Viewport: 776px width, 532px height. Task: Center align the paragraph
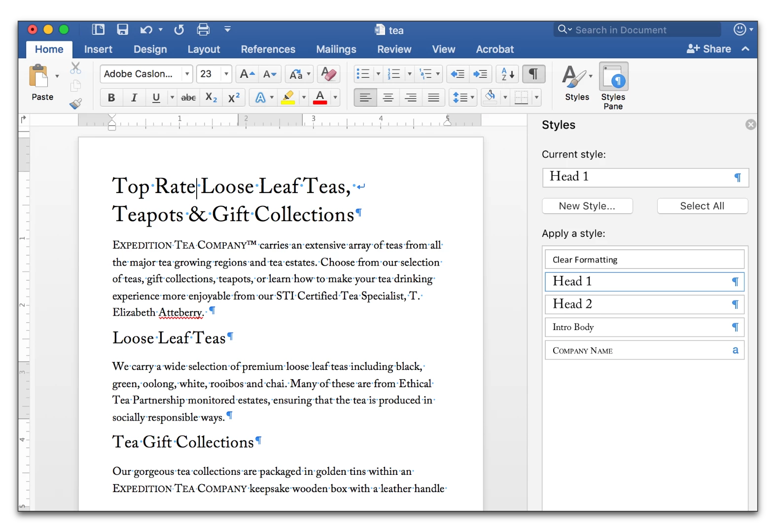(x=388, y=98)
